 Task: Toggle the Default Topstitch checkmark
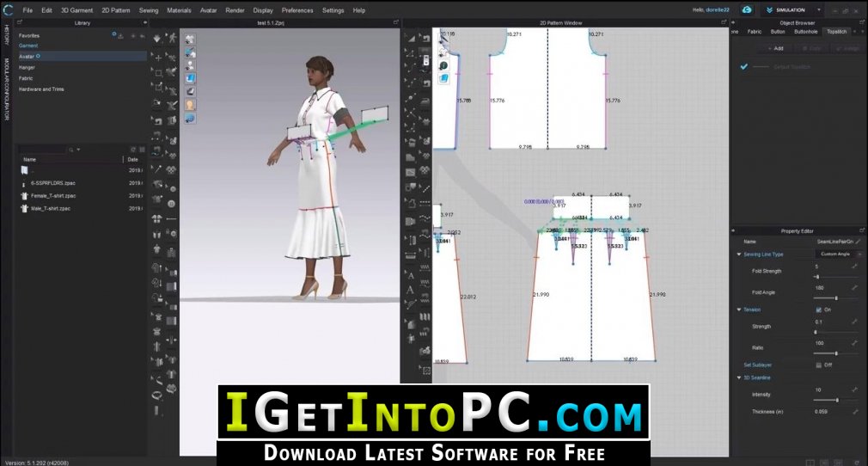click(x=744, y=66)
